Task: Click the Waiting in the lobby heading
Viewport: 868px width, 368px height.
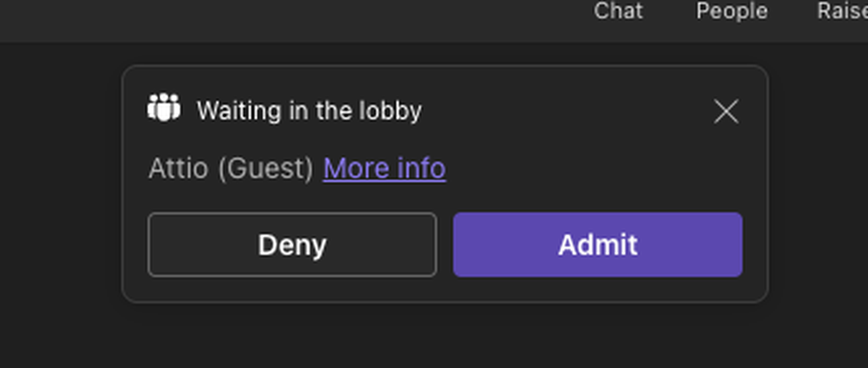Action: tap(309, 111)
